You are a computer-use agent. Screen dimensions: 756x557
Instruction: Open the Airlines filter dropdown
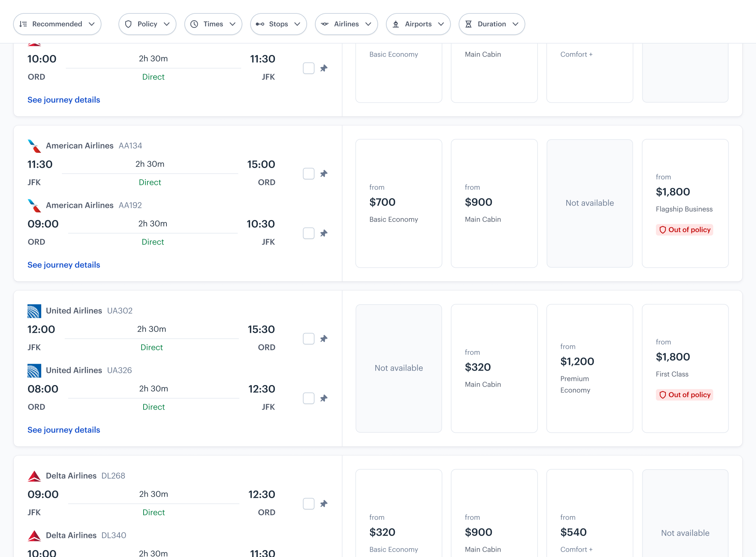coord(346,24)
